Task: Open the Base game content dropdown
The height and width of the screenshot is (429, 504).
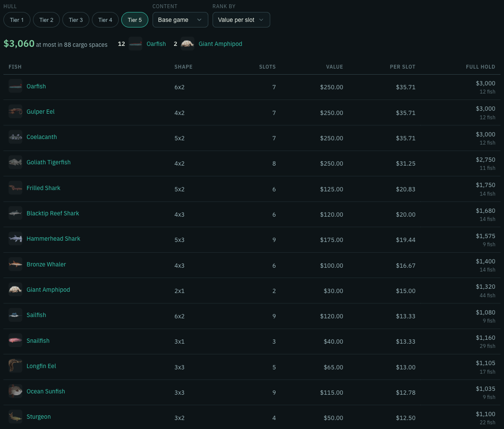Action: point(180,20)
